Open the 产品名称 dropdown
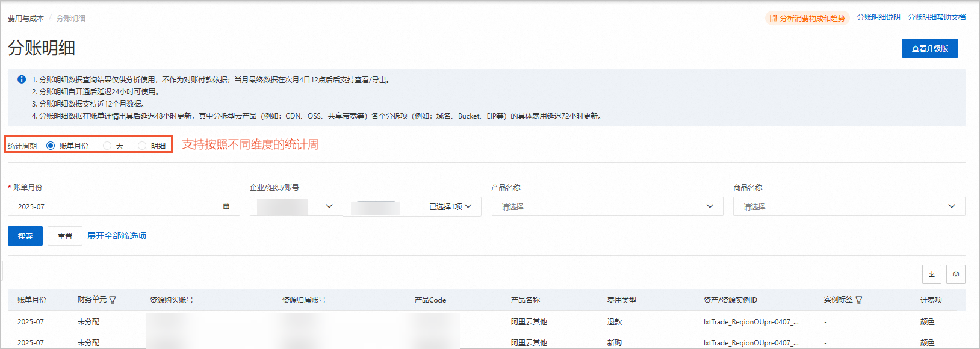The image size is (980, 349). tap(607, 206)
